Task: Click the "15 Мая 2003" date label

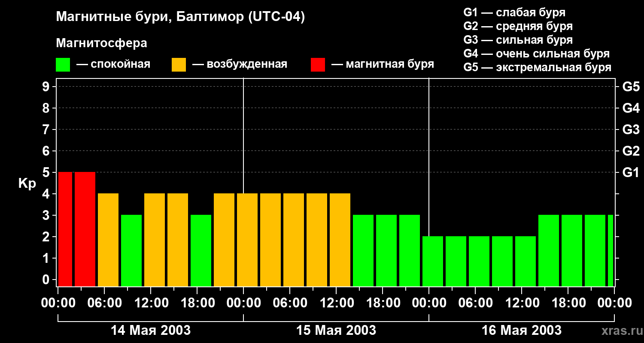Action: [336, 331]
